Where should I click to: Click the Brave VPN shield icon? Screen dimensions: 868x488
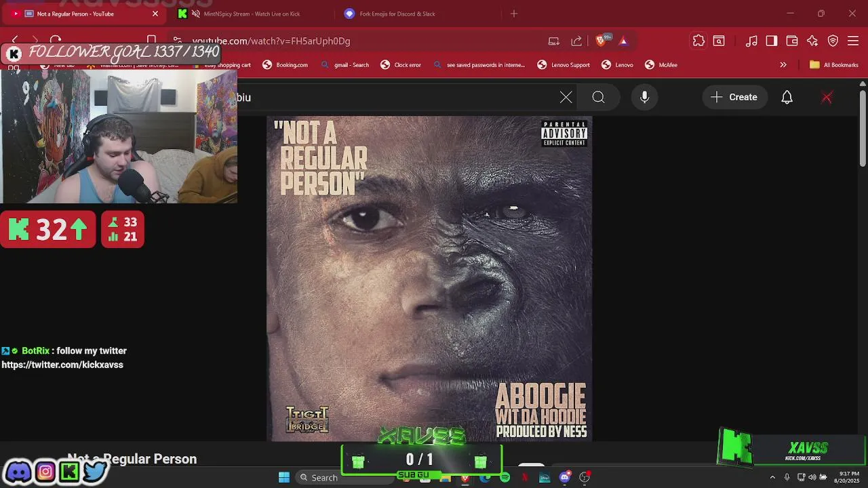coord(833,41)
